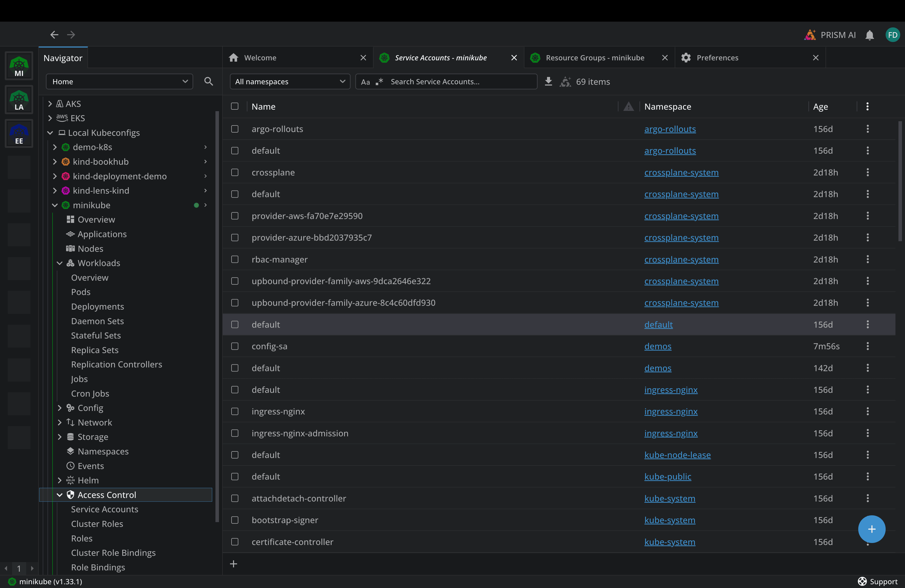Click the Nodes icon in the sidebar
The width and height of the screenshot is (905, 588).
[71, 248]
